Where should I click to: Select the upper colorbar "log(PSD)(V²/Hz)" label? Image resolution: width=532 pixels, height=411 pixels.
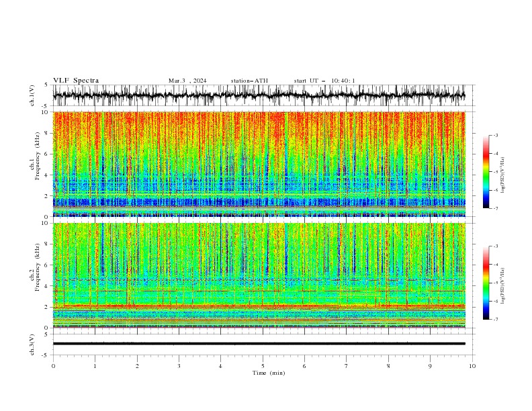(x=503, y=175)
